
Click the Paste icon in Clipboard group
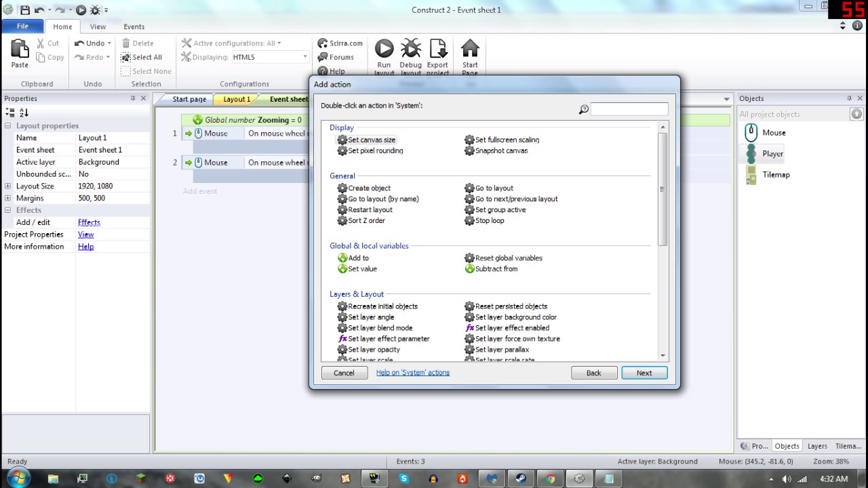[20, 49]
